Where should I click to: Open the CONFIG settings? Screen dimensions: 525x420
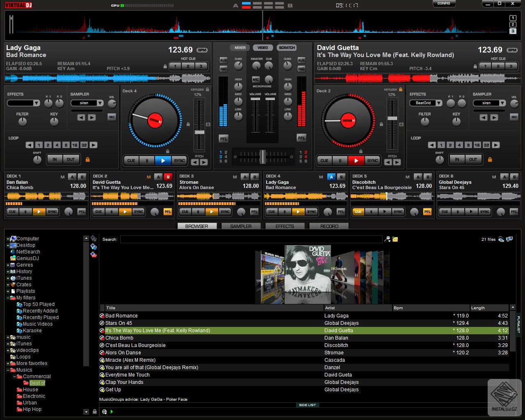tap(444, 3)
